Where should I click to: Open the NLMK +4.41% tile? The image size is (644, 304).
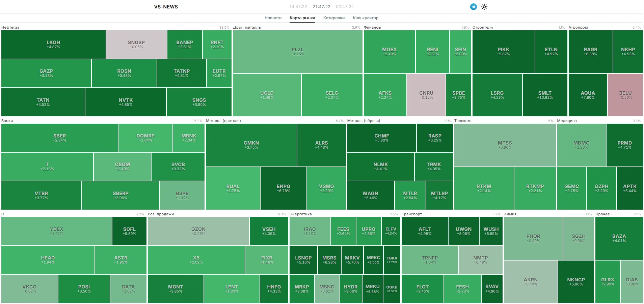[381, 166]
